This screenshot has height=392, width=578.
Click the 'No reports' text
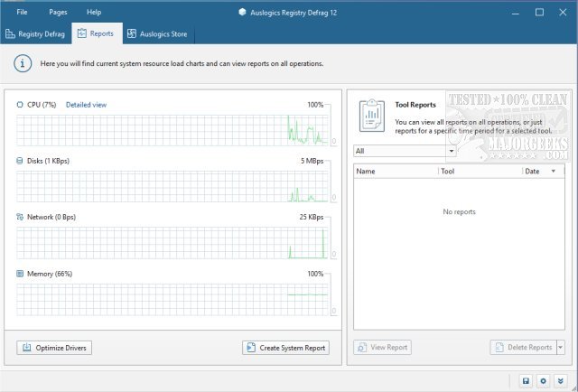(x=460, y=211)
